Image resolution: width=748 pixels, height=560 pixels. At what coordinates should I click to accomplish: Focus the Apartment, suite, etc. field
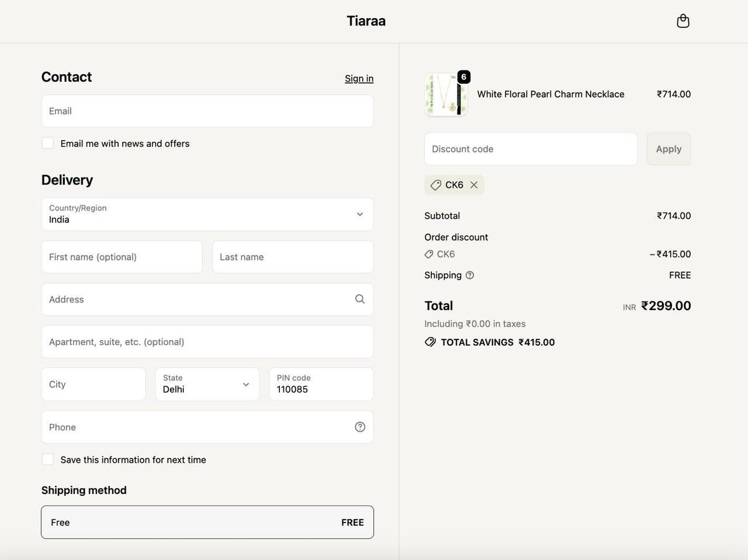(208, 342)
